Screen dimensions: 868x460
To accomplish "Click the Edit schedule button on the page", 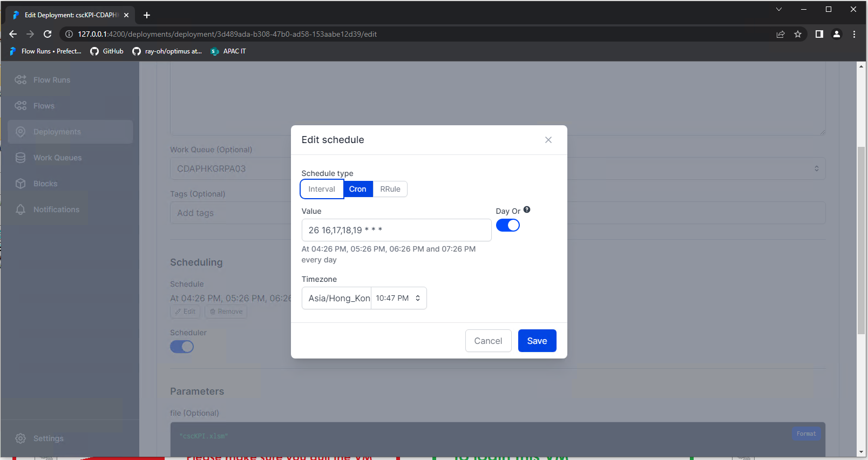I will pyautogui.click(x=185, y=312).
